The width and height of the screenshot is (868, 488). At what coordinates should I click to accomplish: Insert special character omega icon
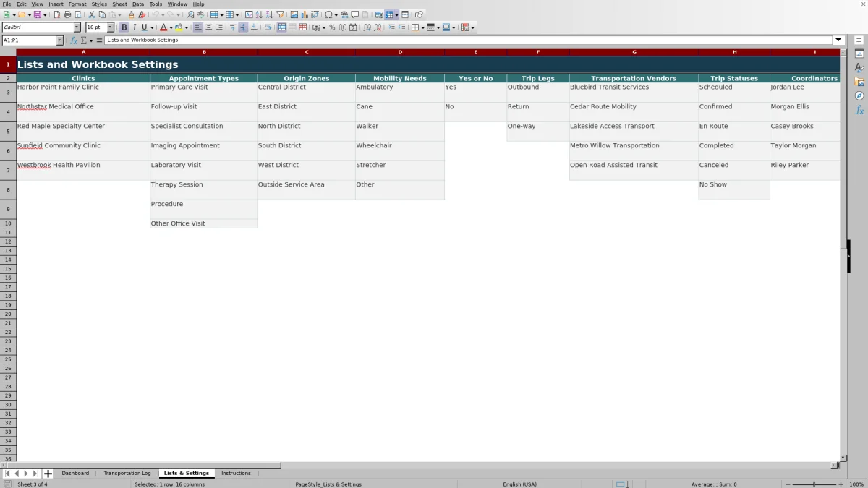(x=328, y=14)
